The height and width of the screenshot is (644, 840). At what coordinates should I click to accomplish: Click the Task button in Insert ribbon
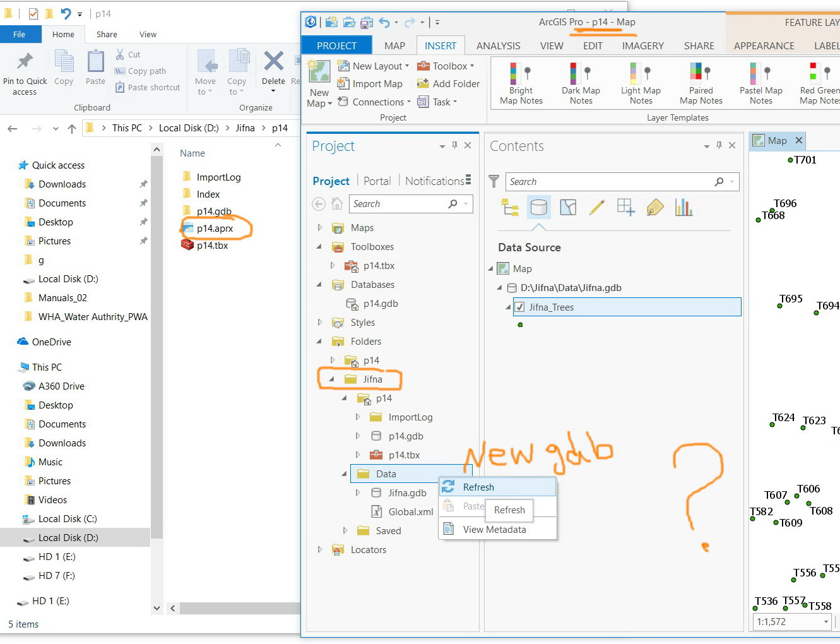(437, 102)
